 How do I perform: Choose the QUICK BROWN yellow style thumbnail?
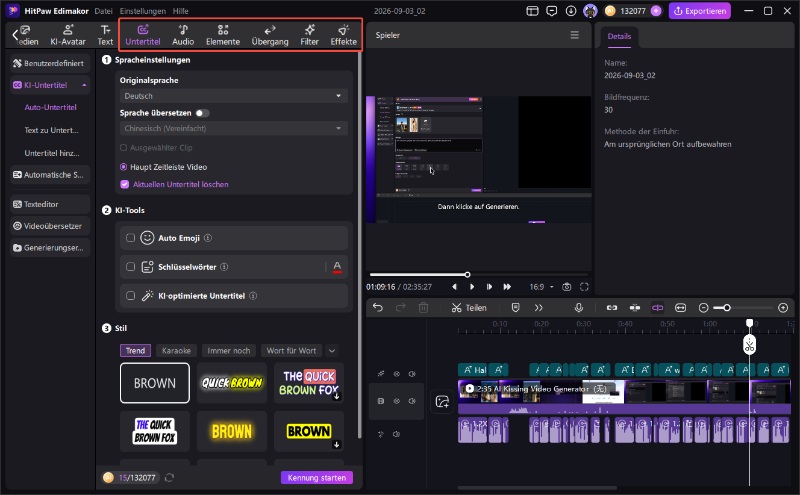tap(232, 383)
